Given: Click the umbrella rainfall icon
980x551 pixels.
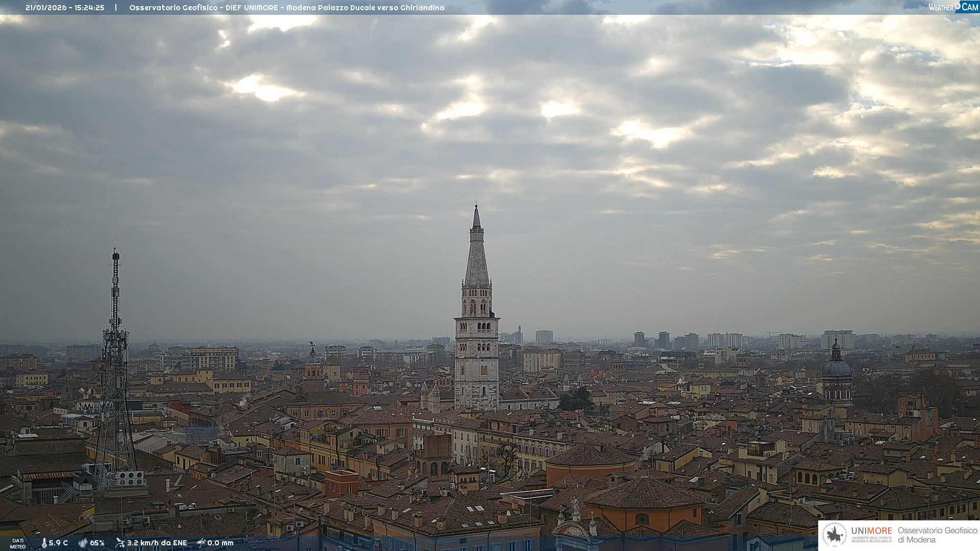Looking at the screenshot, I should pos(201,543).
